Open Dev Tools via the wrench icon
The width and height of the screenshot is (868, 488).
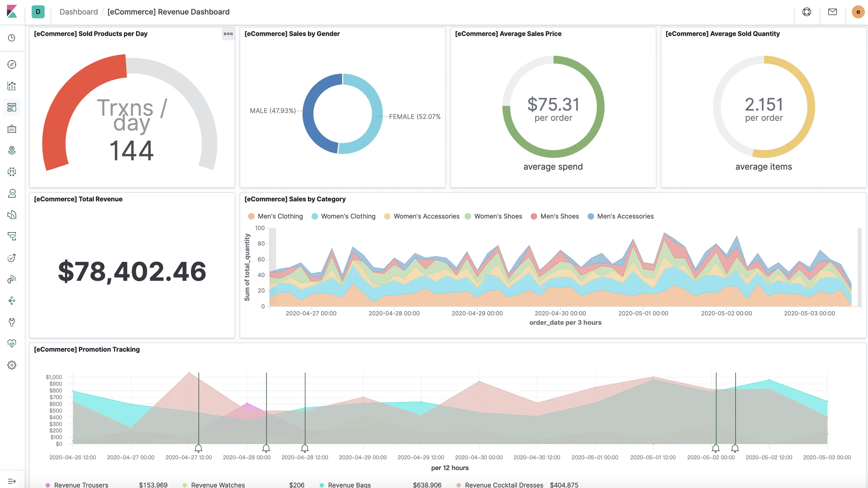click(x=12, y=322)
